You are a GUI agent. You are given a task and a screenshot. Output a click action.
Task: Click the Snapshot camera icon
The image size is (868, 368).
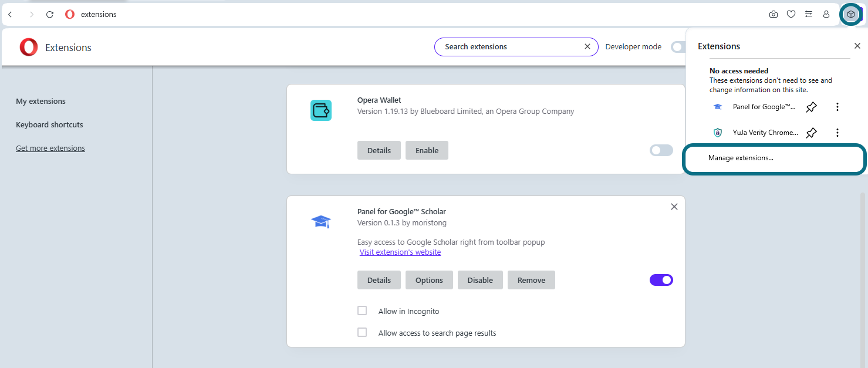[x=774, y=14]
